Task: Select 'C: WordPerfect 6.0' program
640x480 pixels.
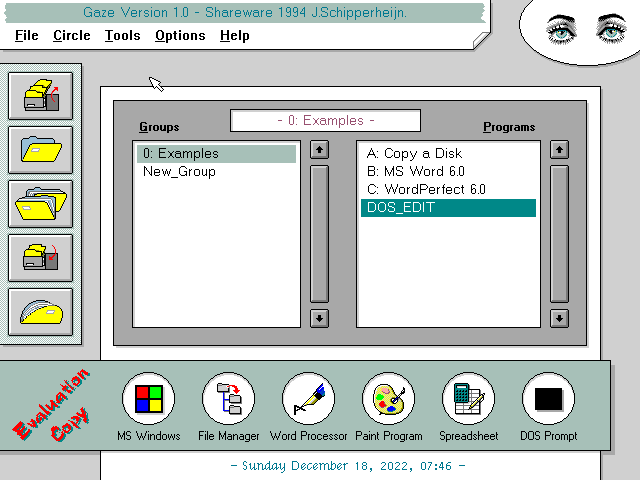Action: (x=448, y=190)
